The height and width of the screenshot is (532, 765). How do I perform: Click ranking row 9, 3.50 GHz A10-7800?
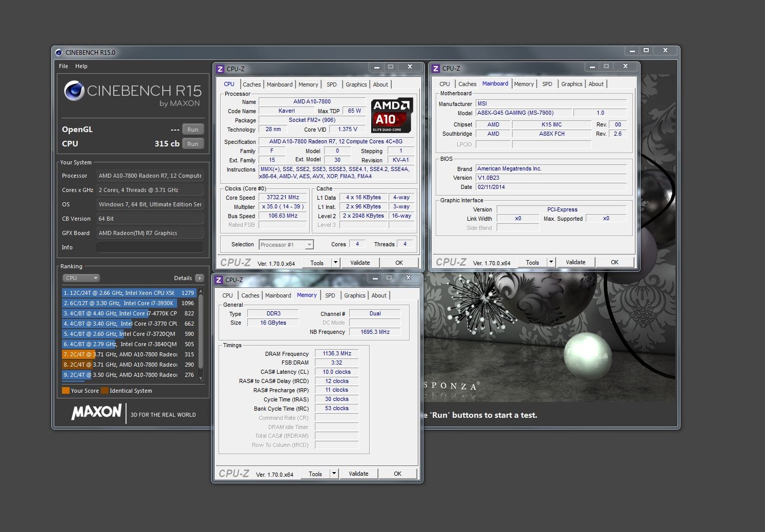pos(129,375)
